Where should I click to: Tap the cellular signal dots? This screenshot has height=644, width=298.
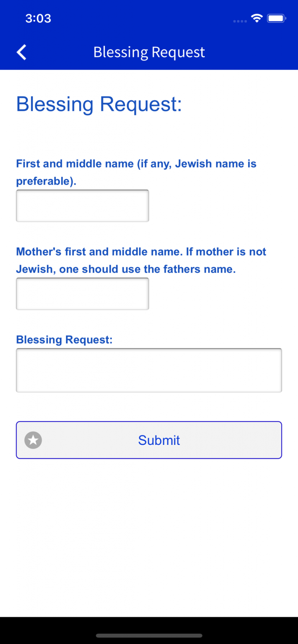coord(240,21)
